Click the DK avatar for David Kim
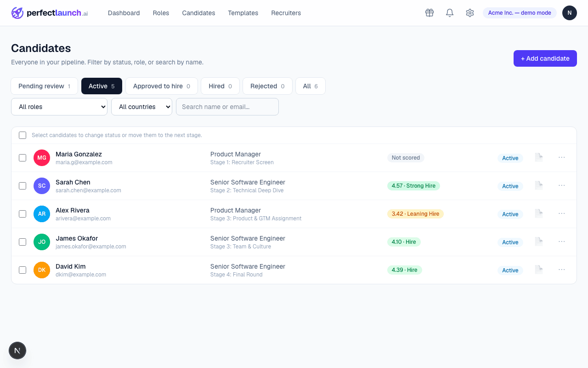 click(42, 270)
